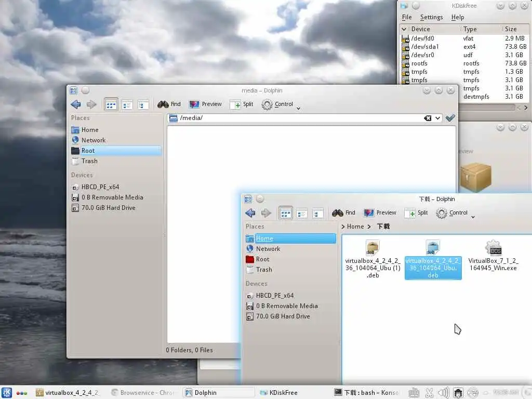Select Root place in media Dolphin window

[x=116, y=151]
